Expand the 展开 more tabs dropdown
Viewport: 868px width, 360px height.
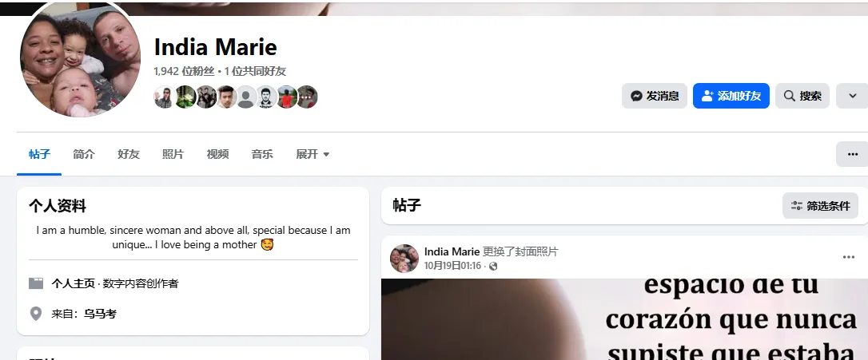[313, 154]
